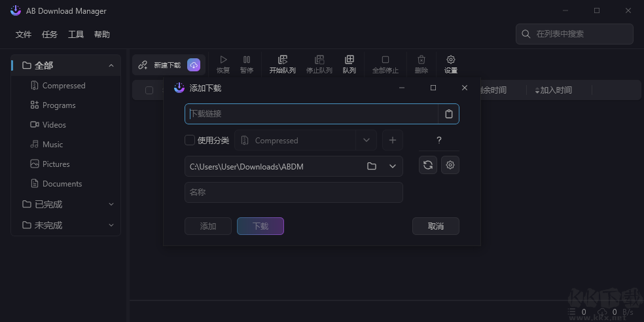
Task: Click the Pause (暂停) toolbar icon
Action: pos(247,60)
